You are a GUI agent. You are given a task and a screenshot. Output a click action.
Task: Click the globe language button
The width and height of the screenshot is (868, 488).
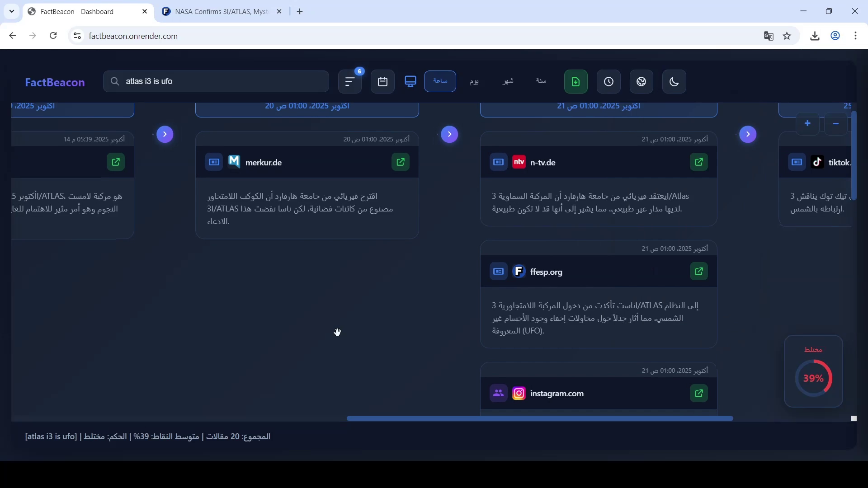641,82
